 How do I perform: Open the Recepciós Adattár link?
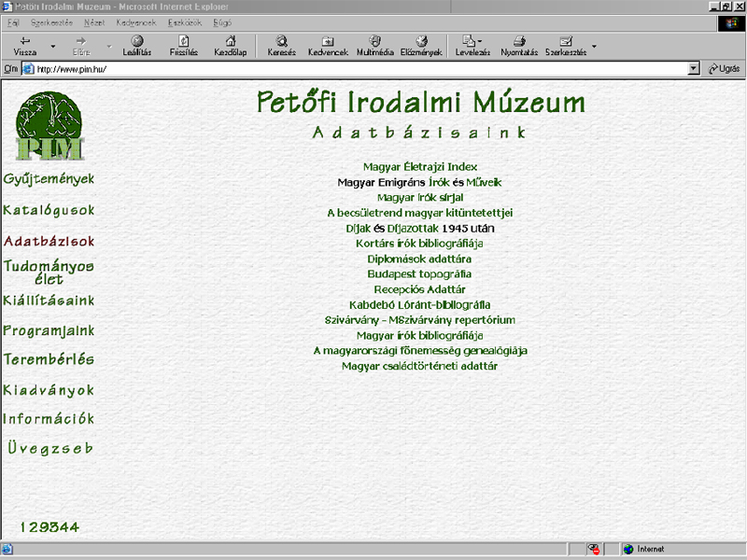click(x=419, y=289)
